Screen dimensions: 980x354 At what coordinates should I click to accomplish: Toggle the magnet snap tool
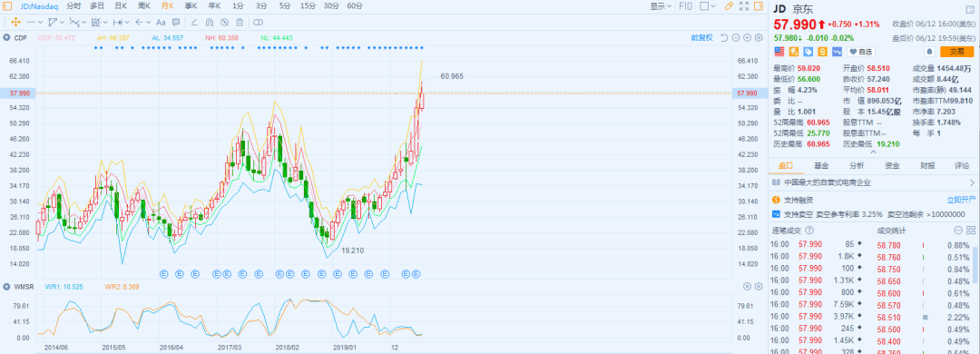click(209, 22)
